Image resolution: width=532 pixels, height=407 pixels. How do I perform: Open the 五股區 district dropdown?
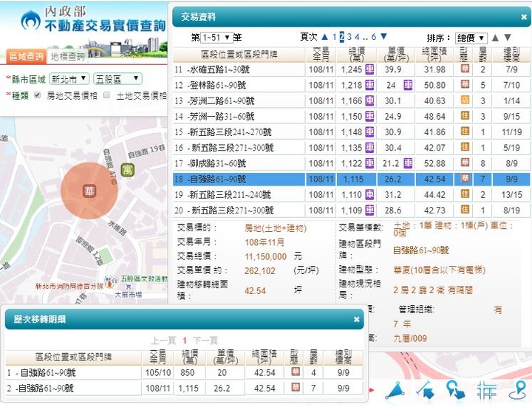point(117,79)
